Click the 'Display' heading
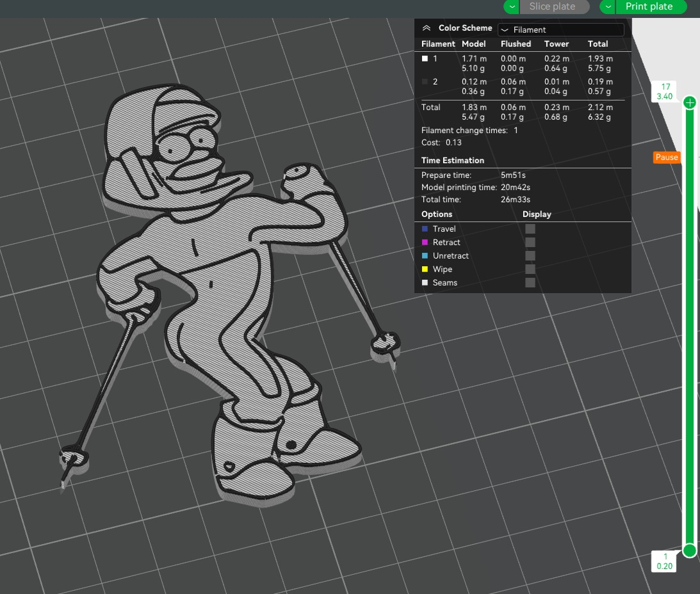 tap(537, 214)
